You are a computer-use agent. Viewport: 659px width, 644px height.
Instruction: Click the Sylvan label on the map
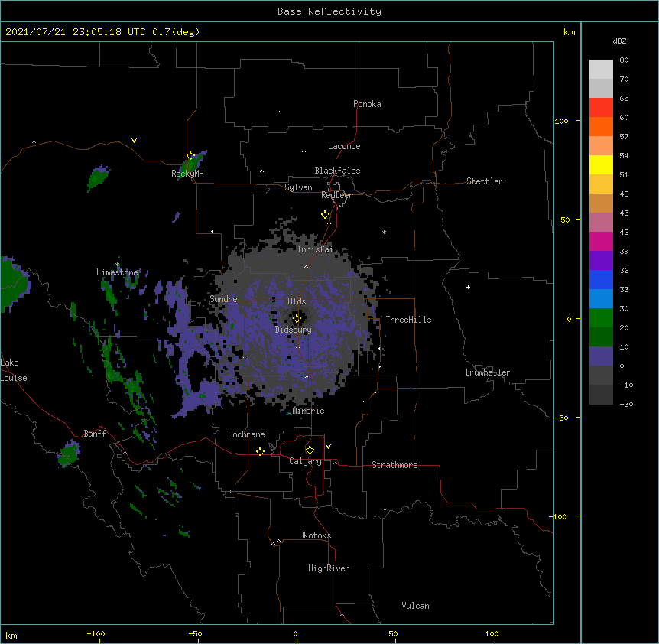click(x=298, y=187)
